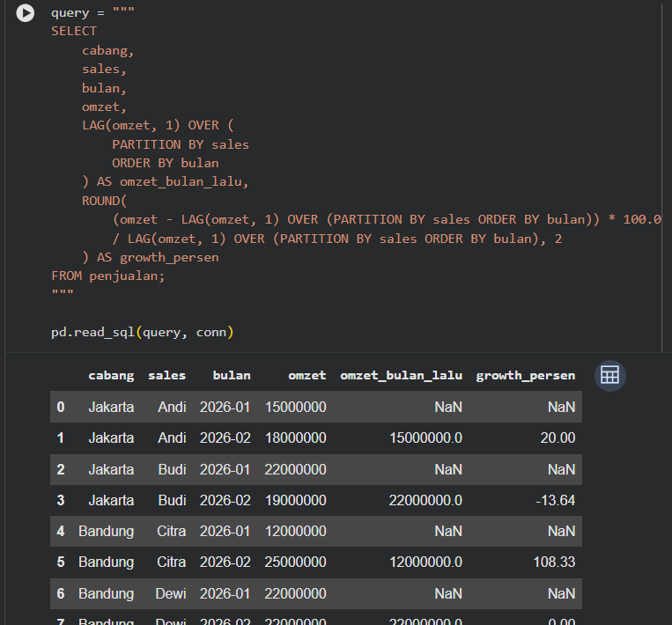Click Jakarta in row 1
The height and width of the screenshot is (625, 672).
point(111,437)
